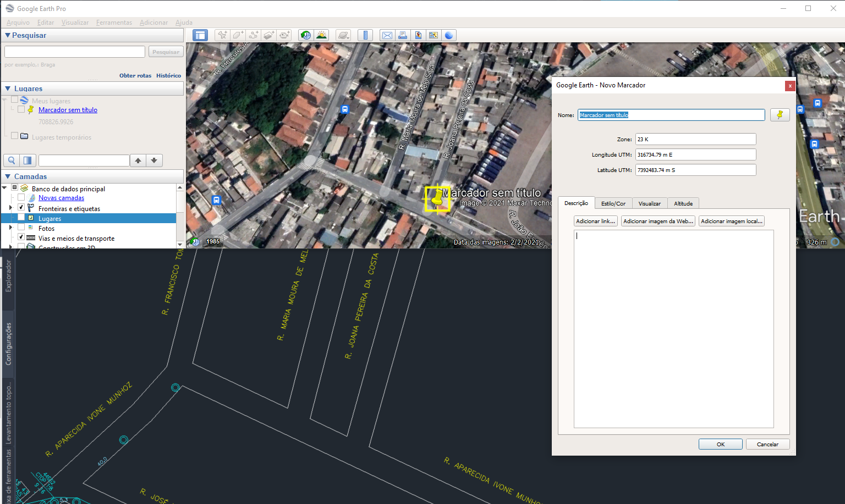The height and width of the screenshot is (504, 845).
Task: Show historical imagery clock icon
Action: (306, 35)
